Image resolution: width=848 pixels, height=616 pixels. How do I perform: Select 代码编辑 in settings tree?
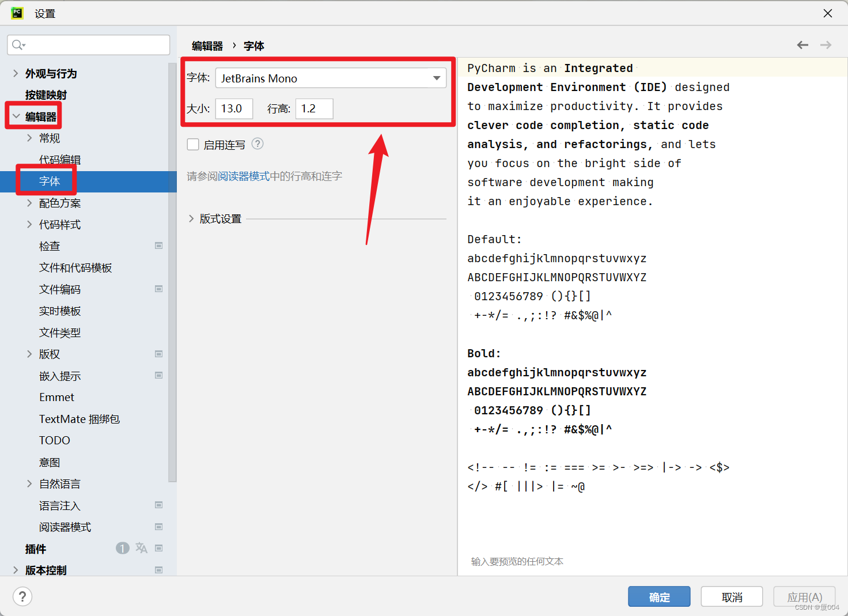point(60,160)
